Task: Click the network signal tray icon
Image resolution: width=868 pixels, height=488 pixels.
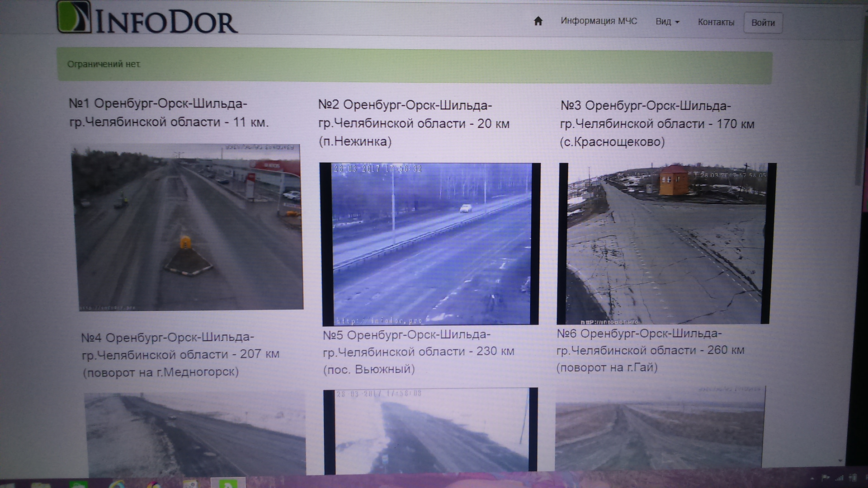Action: 840,478
